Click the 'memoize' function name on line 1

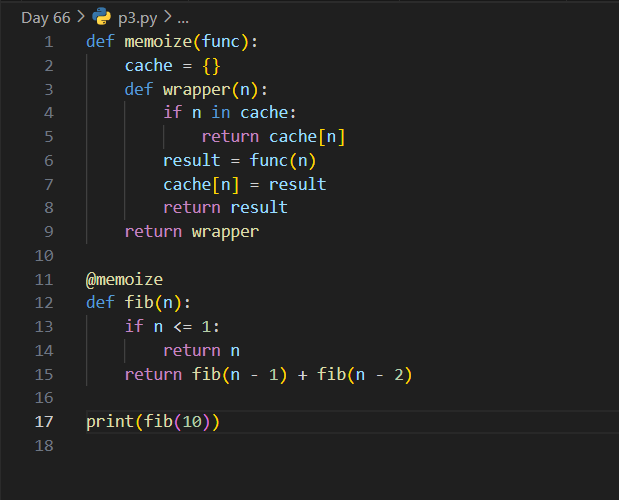point(158,42)
